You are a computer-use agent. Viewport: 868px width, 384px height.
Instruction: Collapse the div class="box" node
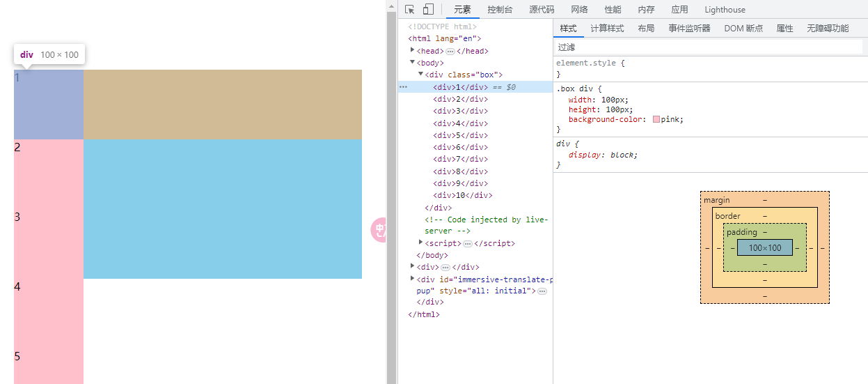pyautogui.click(x=421, y=74)
